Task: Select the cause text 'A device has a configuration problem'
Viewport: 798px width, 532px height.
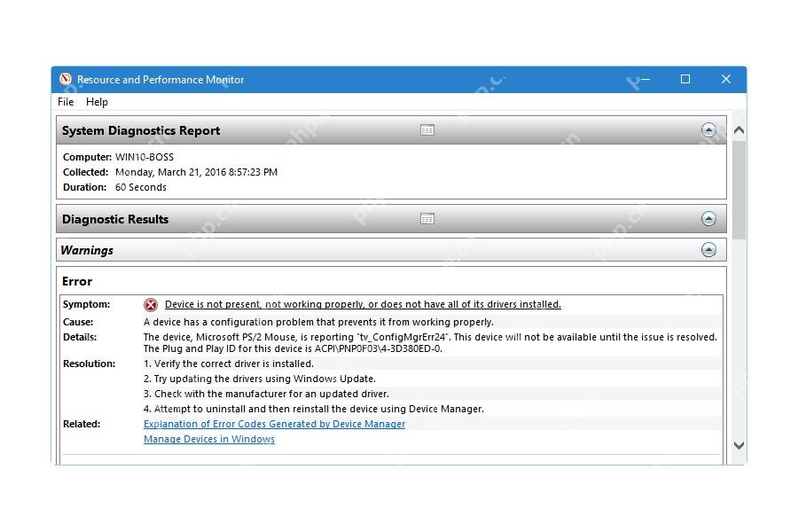Action: coord(318,322)
